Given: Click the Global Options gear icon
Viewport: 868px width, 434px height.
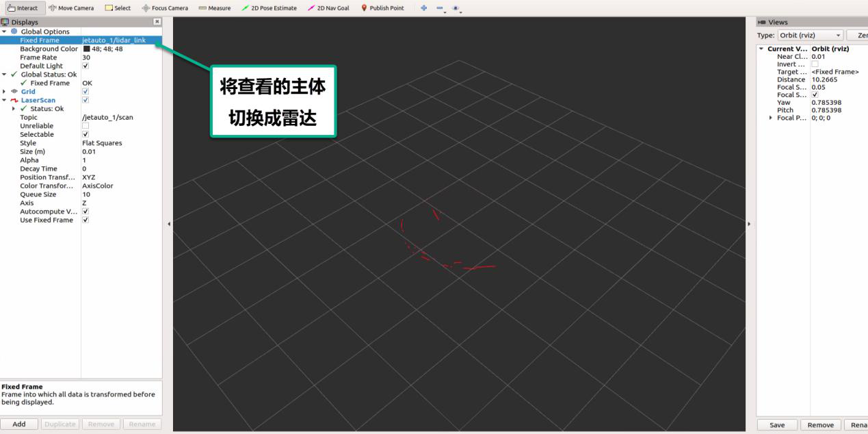Looking at the screenshot, I should point(14,31).
